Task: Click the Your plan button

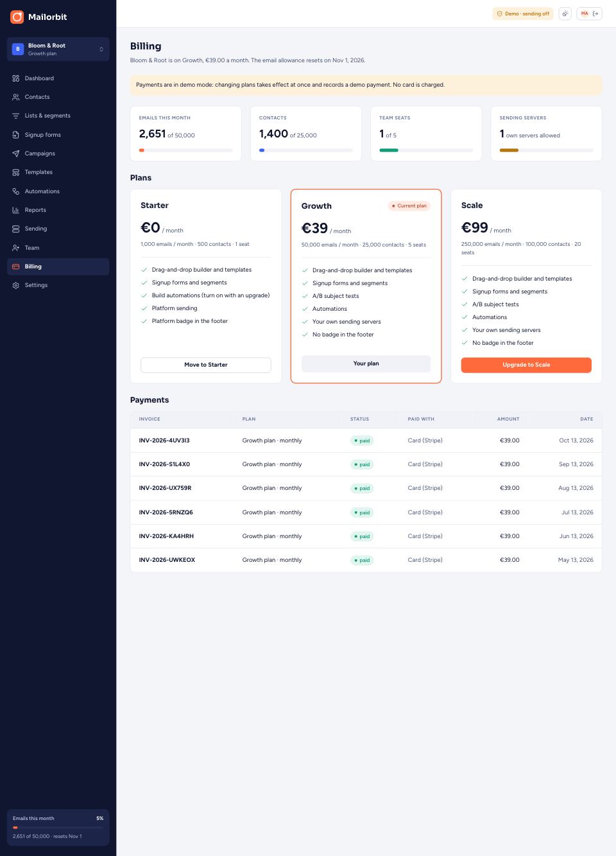Action: coord(366,363)
